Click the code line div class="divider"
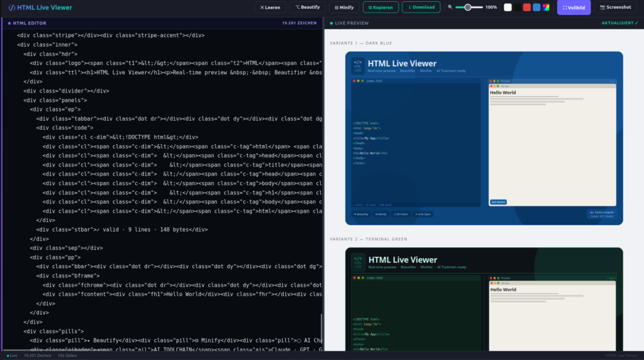Screen dimensions: 644x360 tap(66, 91)
